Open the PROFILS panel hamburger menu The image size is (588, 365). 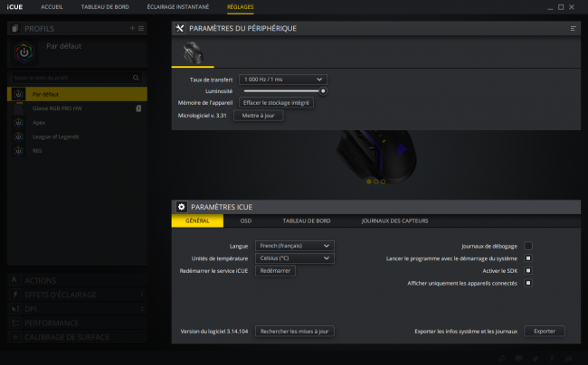click(141, 28)
